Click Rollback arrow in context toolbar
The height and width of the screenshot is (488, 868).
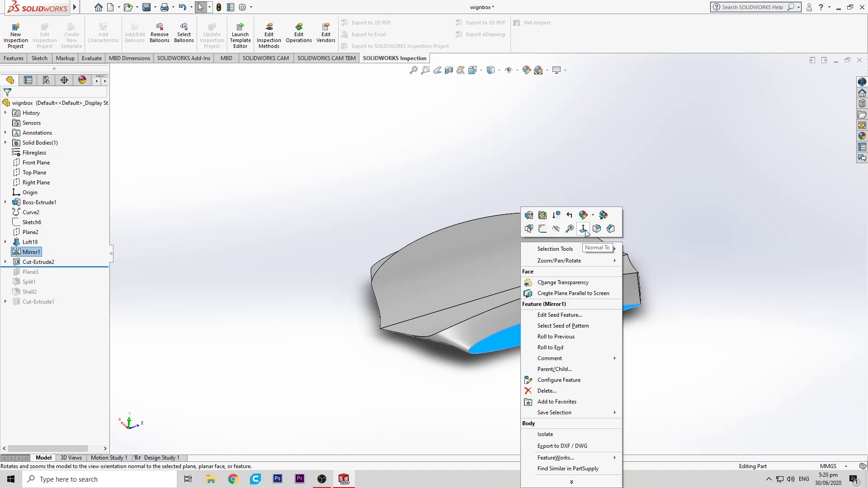click(570, 215)
